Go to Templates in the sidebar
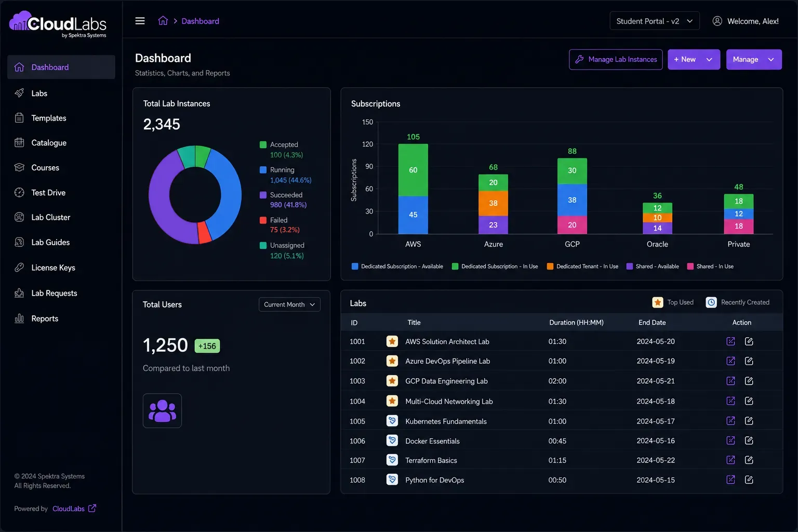Screen dimensions: 798x532 pos(61,118)
